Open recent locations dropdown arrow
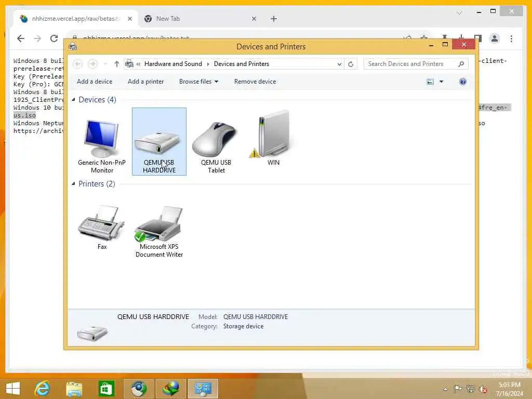Viewport: 532px width, 399px height. tap(105, 64)
